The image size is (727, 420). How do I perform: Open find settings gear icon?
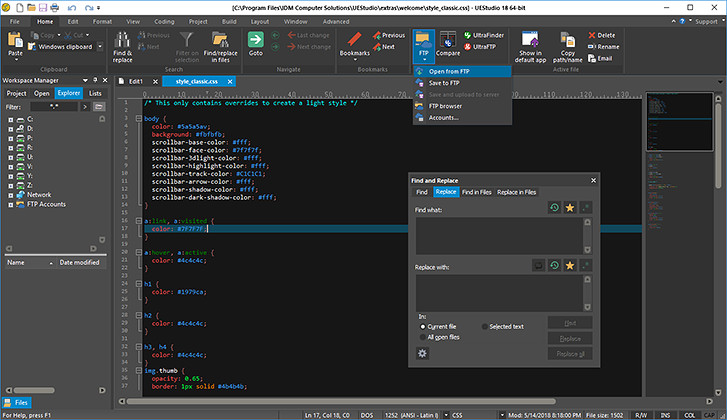[423, 353]
